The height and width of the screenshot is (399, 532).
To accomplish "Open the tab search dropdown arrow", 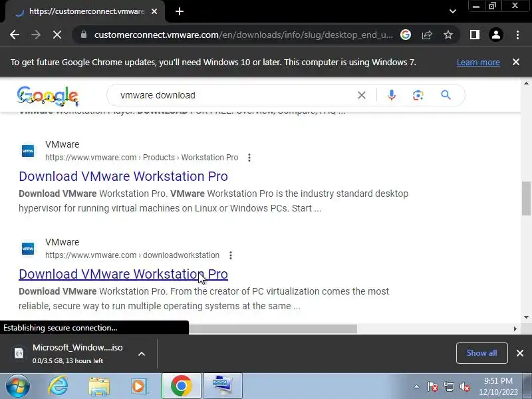I will point(453,11).
